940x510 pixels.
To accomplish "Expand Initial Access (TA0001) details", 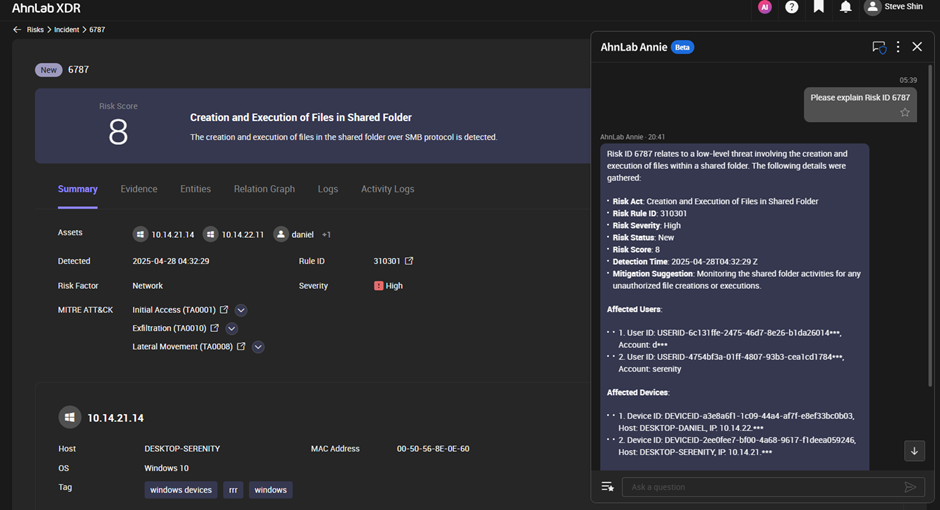I will pyautogui.click(x=241, y=310).
